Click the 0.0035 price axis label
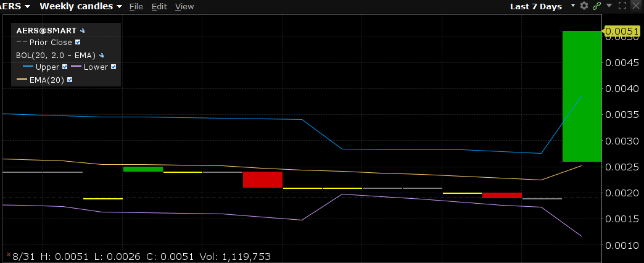The image size is (644, 263). tap(622, 115)
